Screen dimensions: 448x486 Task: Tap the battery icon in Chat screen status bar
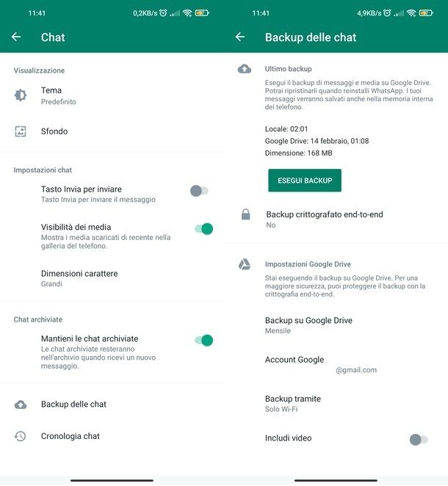[202, 13]
